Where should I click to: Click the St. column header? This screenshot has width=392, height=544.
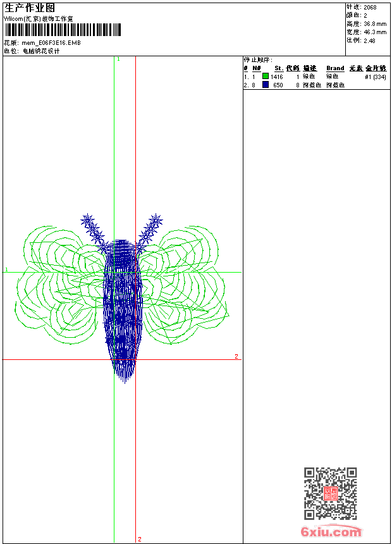click(x=279, y=68)
